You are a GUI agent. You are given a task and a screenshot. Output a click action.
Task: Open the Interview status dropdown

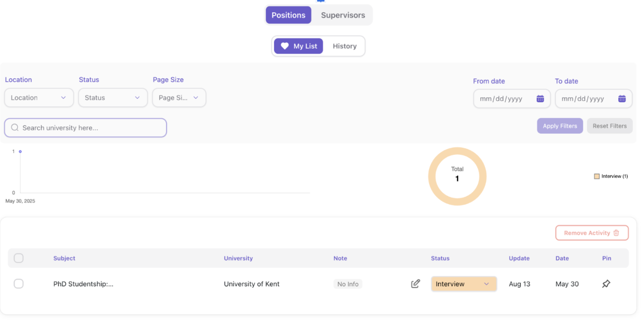464,284
